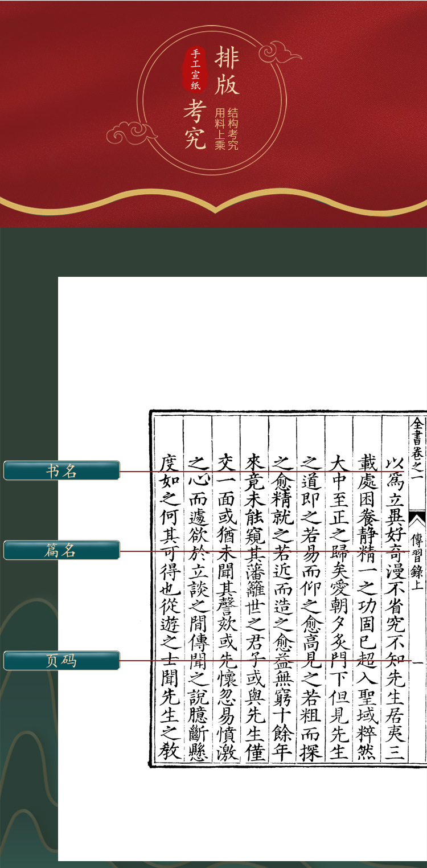Click the 用料上乘 subtitle text
427x868 pixels.
click(220, 128)
